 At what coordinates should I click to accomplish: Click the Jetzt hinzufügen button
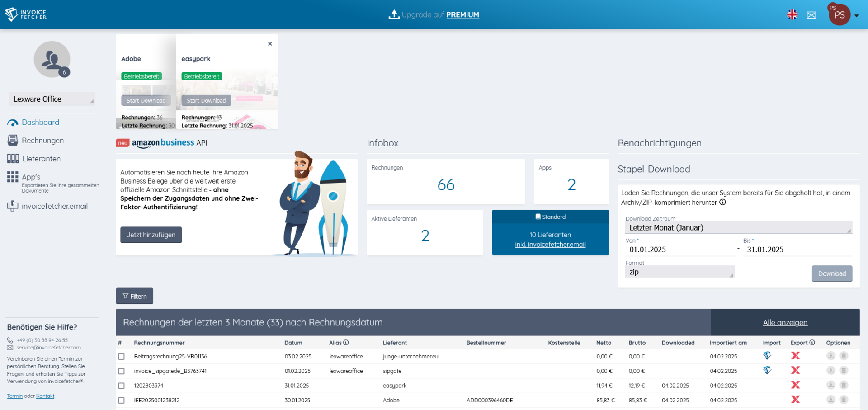click(151, 235)
